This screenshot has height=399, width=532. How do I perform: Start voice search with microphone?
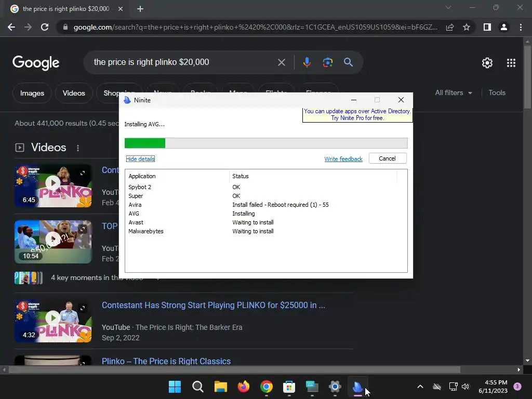(307, 62)
